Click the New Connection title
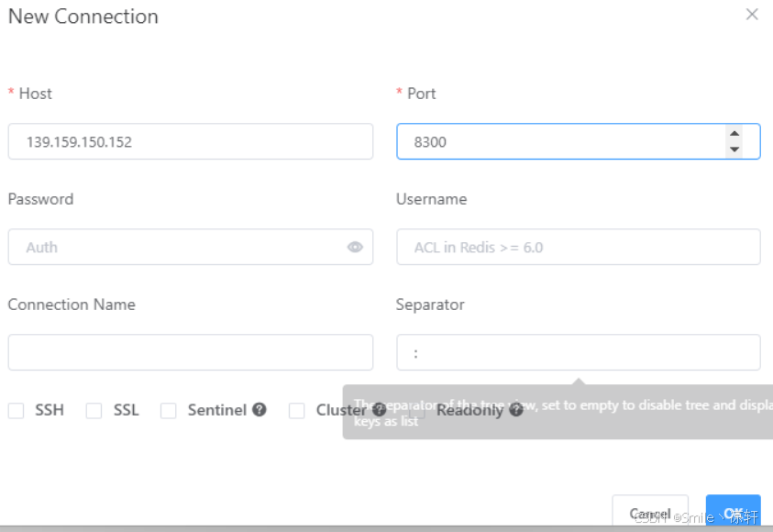This screenshot has width=773, height=532. point(83,17)
